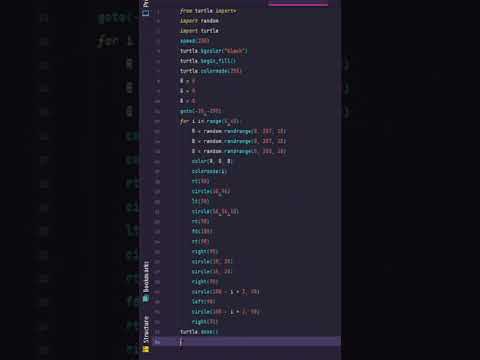Image resolution: width=480 pixels, height=360 pixels.
Task: Click the turtle.colormode(255) line
Action: (211, 71)
